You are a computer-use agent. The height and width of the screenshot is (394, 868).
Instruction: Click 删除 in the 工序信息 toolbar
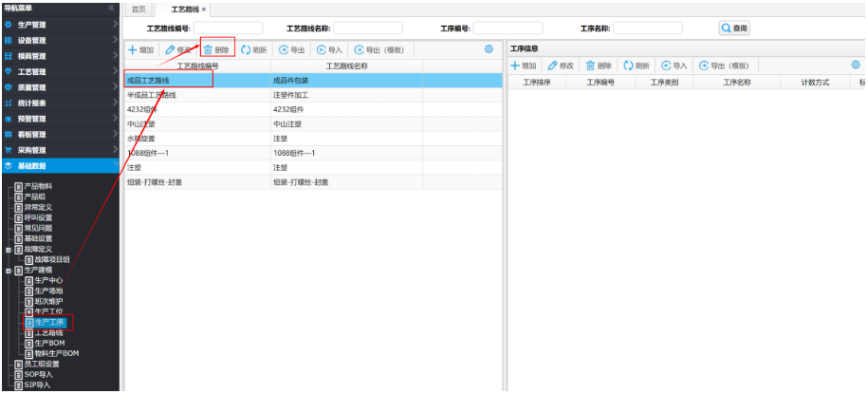point(599,66)
